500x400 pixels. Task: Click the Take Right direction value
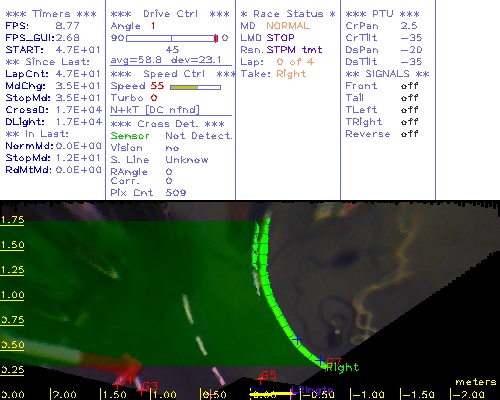click(291, 74)
